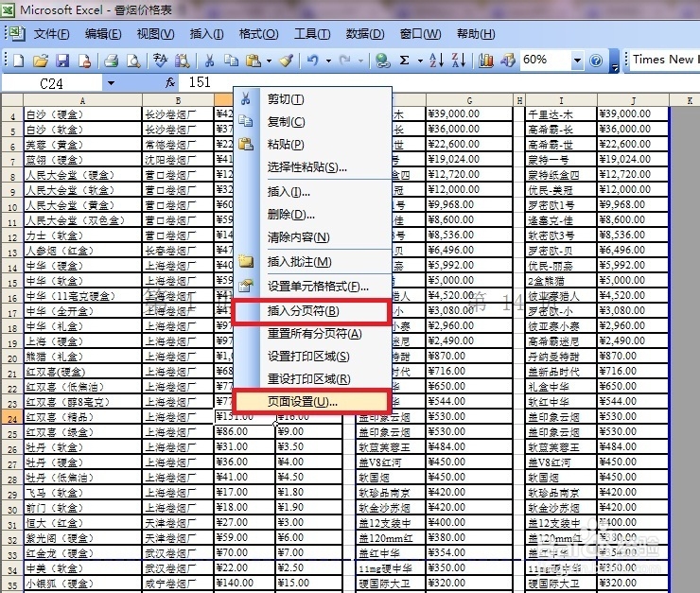The width and height of the screenshot is (700, 593).
Task: Choose 插入(I)... in the context menu
Action: coord(312,192)
